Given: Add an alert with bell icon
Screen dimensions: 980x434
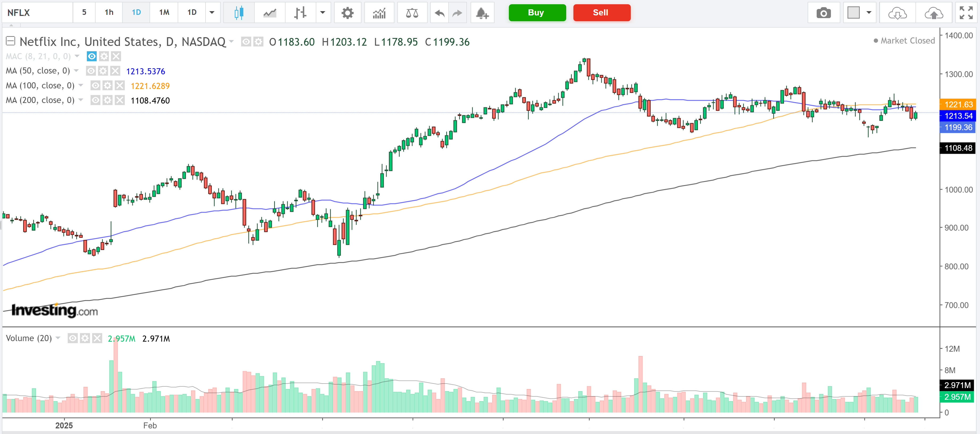Looking at the screenshot, I should coord(482,13).
